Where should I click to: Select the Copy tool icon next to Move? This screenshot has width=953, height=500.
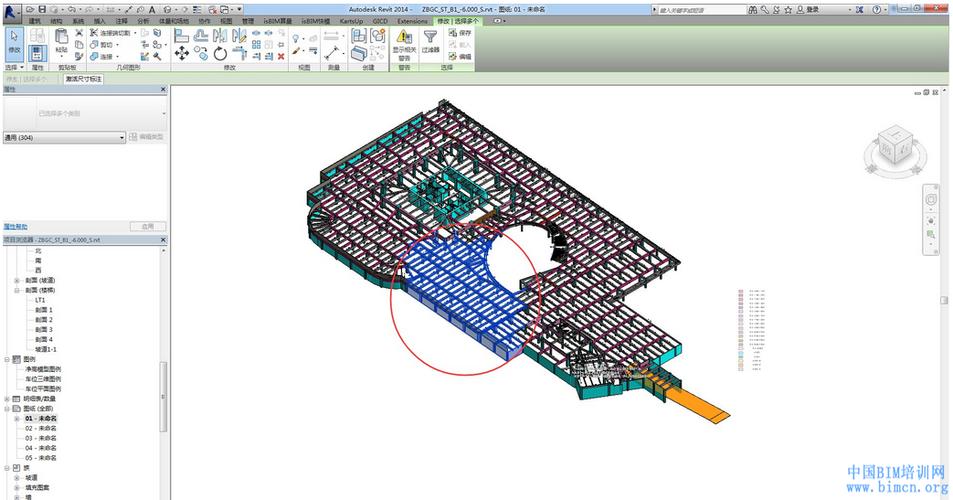(x=201, y=53)
